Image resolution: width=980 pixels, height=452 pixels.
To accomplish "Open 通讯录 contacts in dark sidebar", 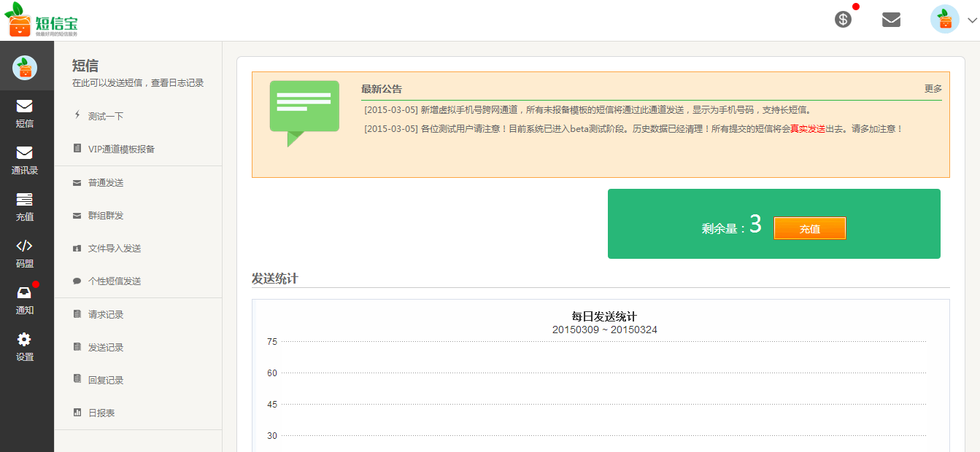I will click(25, 160).
